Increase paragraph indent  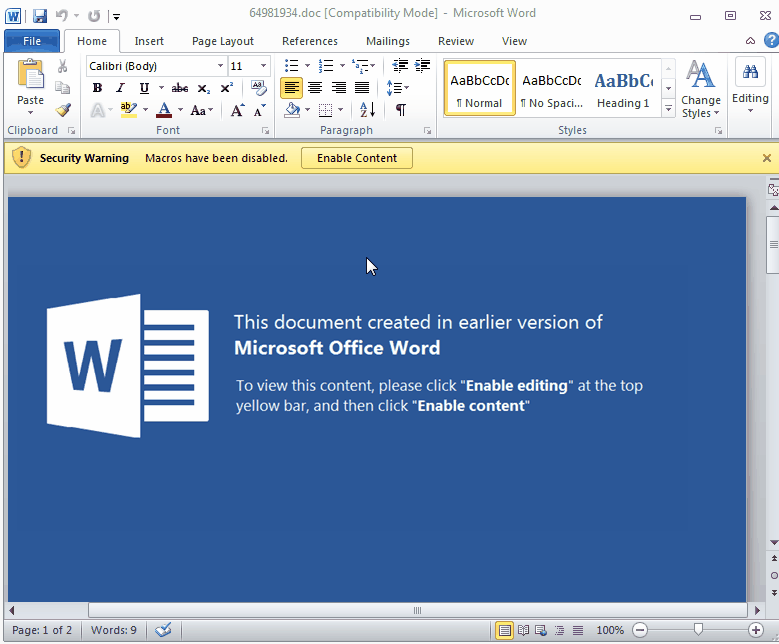coord(422,66)
